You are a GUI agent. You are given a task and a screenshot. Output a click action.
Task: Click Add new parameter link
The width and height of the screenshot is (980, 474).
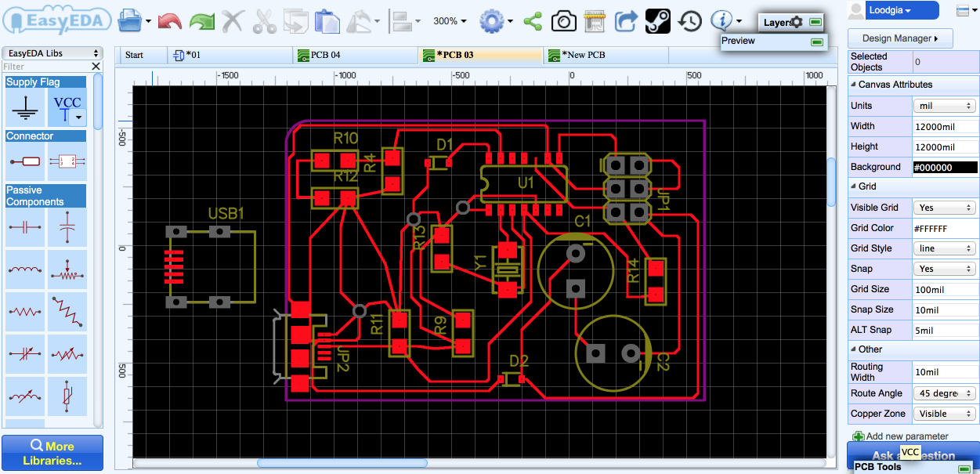tap(900, 436)
